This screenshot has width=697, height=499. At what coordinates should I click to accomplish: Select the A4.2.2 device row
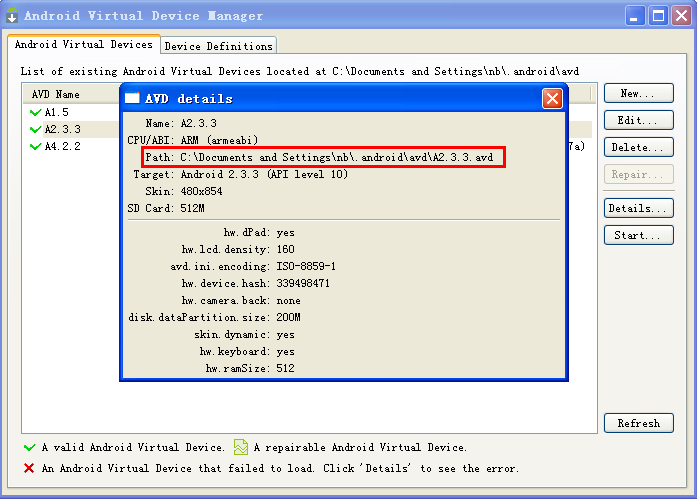(x=71, y=146)
